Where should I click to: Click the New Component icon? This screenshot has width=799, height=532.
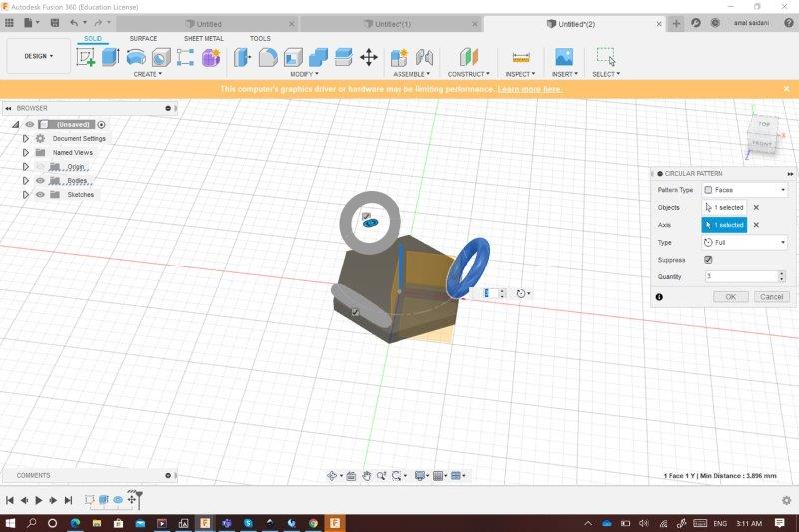pyautogui.click(x=399, y=57)
